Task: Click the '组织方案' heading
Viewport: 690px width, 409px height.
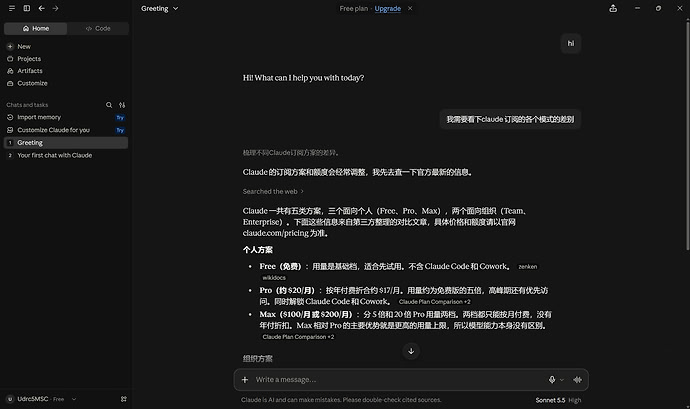Action: [x=258, y=359]
